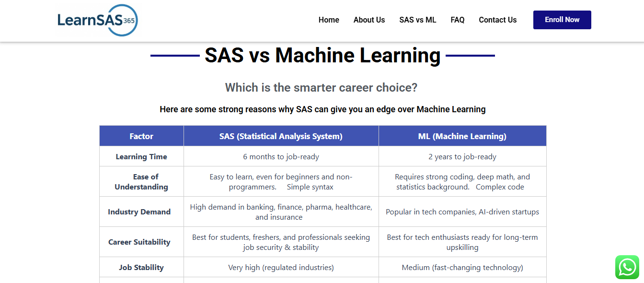Click the "6 months to job-ready" cell
This screenshot has height=283, width=644.
coord(281,157)
